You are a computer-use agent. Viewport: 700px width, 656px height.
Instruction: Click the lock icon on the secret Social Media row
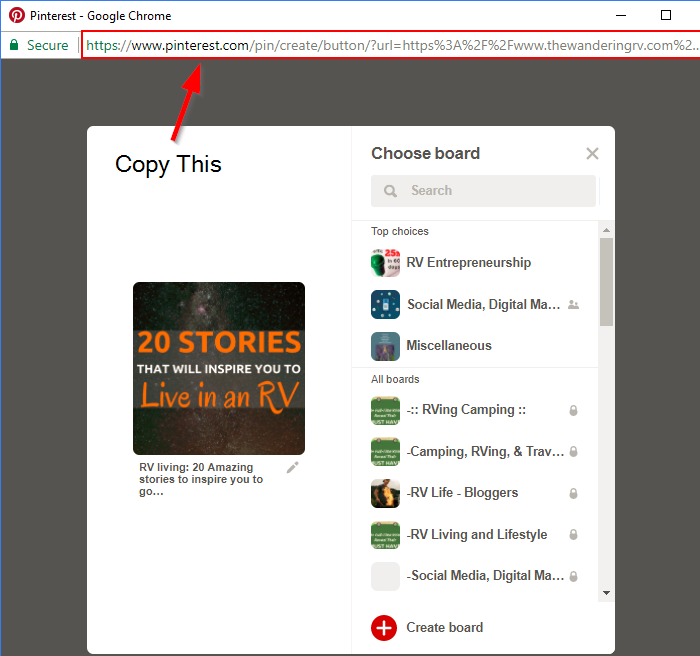(574, 577)
